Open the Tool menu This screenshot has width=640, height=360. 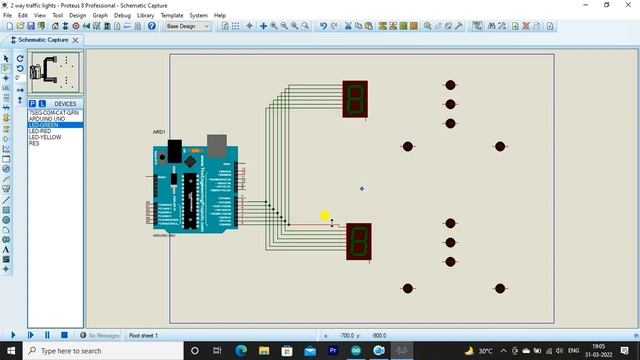(x=58, y=16)
